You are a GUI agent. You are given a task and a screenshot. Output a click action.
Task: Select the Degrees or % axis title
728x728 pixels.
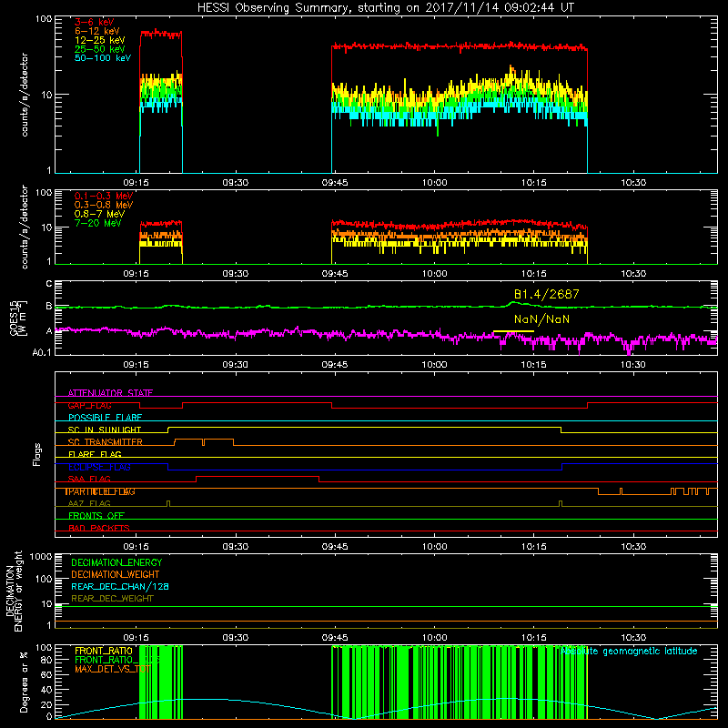click(24, 682)
